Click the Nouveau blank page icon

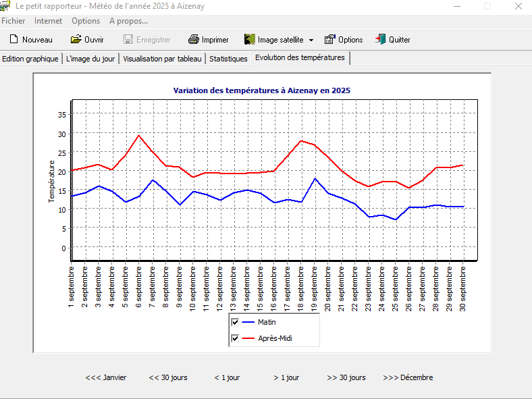[14, 40]
